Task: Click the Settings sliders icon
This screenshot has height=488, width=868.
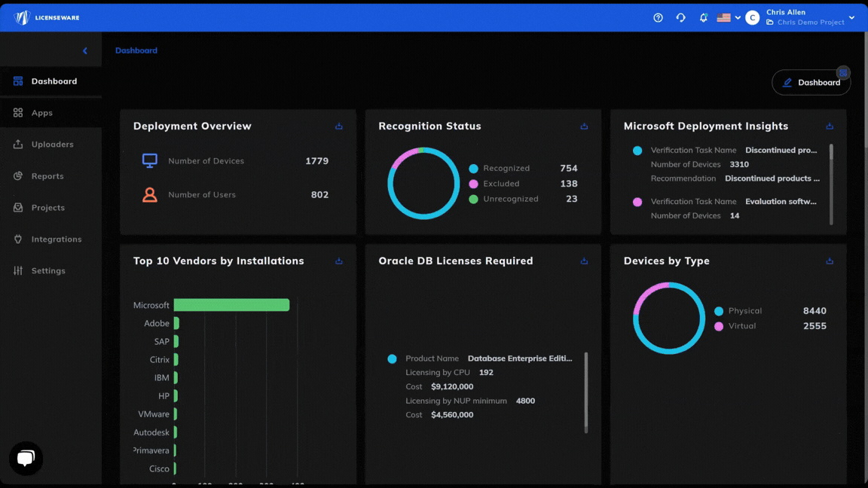Action: pos(18,270)
